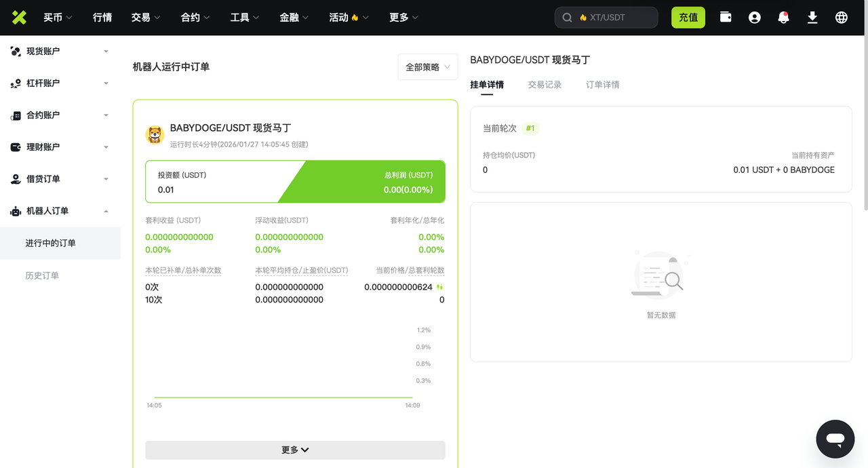Screen dimensions: 868x468
Task: Click the green 充值 button
Action: pyautogui.click(x=688, y=18)
